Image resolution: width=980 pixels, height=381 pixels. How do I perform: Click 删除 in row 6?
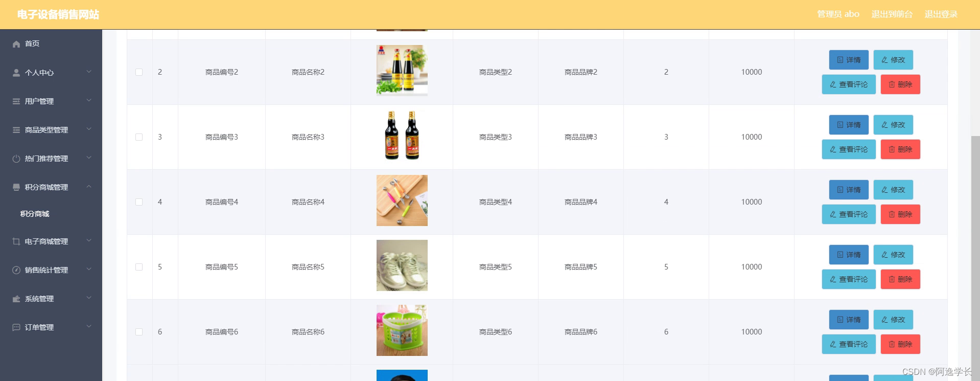[x=900, y=344]
